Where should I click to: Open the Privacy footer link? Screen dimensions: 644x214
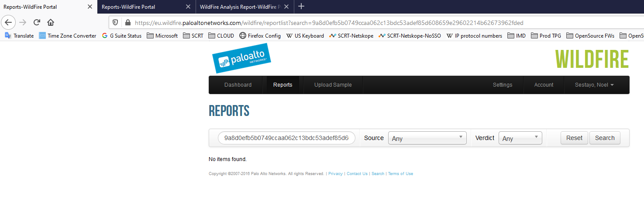pyautogui.click(x=335, y=174)
